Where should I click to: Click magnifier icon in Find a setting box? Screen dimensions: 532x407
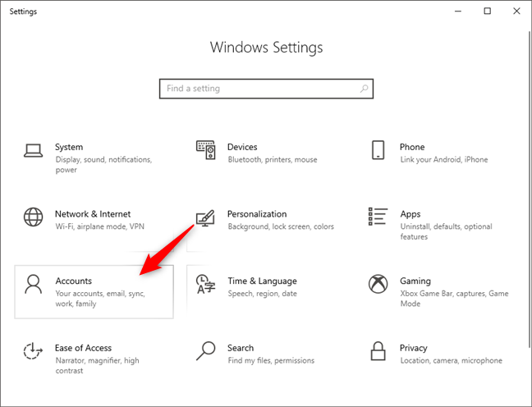[x=364, y=89]
